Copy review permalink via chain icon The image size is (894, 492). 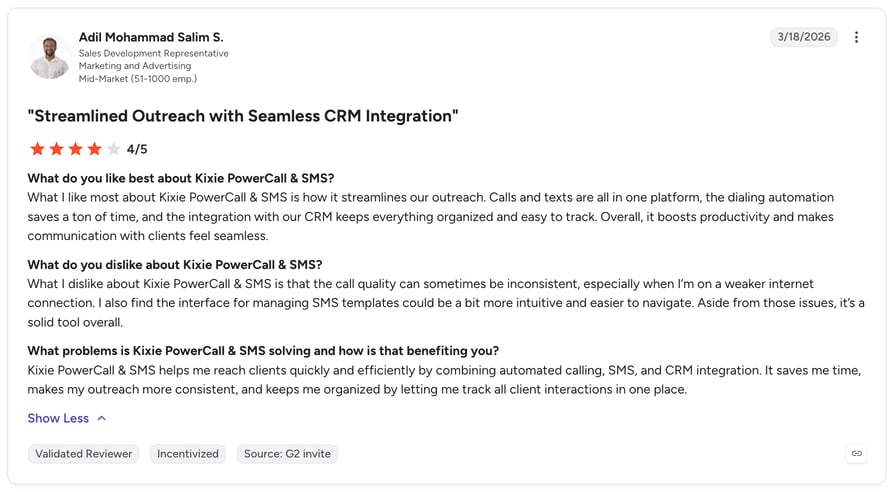tap(856, 453)
